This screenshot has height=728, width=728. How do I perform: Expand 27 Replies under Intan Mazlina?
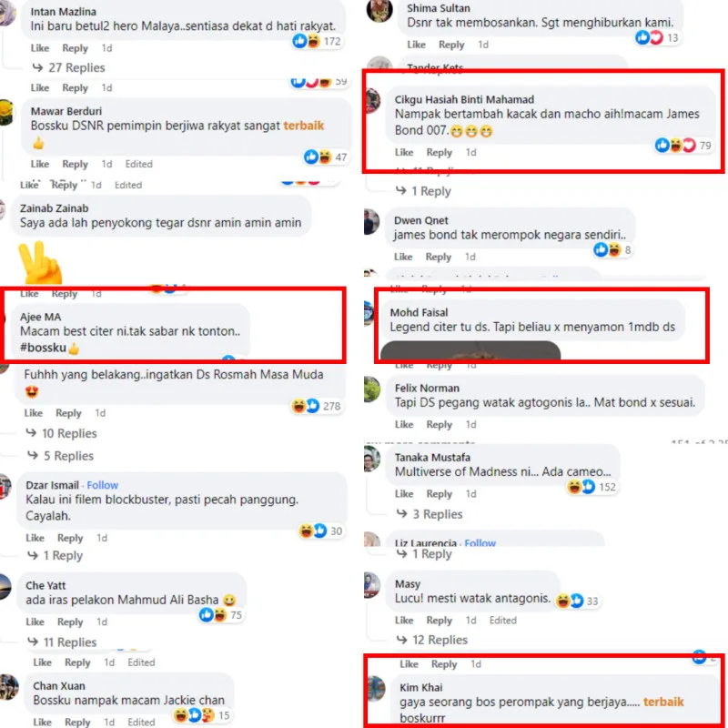(x=69, y=67)
